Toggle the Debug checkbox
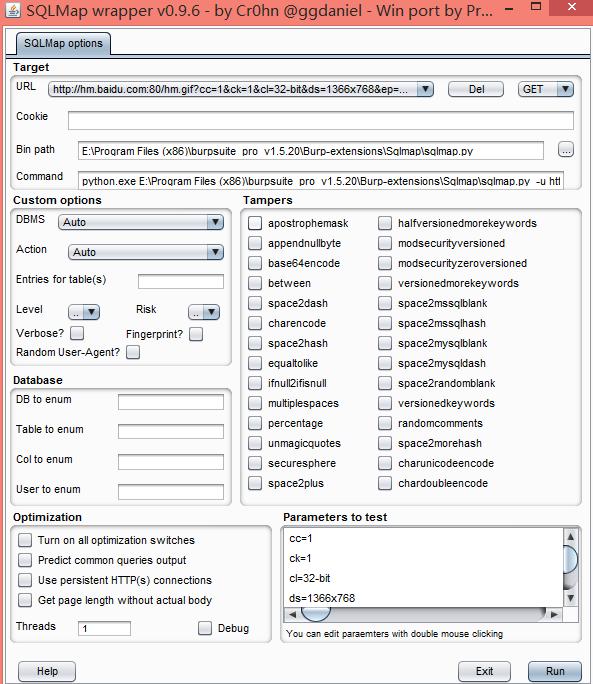This screenshot has height=684, width=593. [x=205, y=628]
